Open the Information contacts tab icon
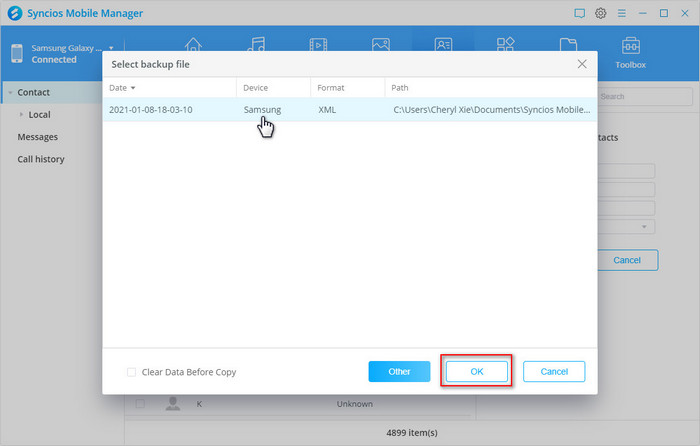Image resolution: width=700 pixels, height=446 pixels. click(443, 44)
